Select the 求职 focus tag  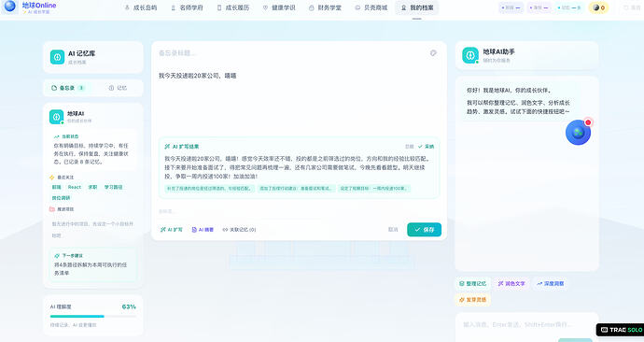click(x=92, y=187)
